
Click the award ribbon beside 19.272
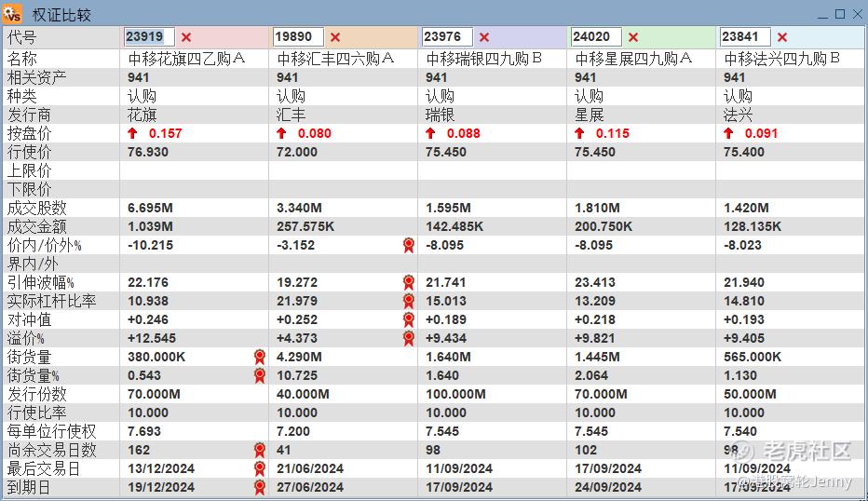pos(409,282)
